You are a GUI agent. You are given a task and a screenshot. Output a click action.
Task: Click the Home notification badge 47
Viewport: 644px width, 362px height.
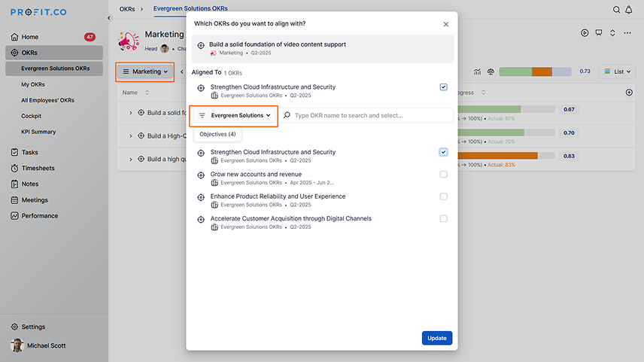pyautogui.click(x=90, y=37)
